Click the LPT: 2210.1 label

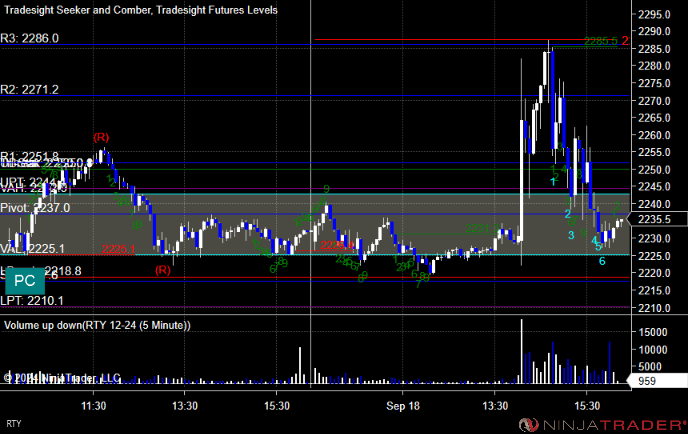click(32, 301)
